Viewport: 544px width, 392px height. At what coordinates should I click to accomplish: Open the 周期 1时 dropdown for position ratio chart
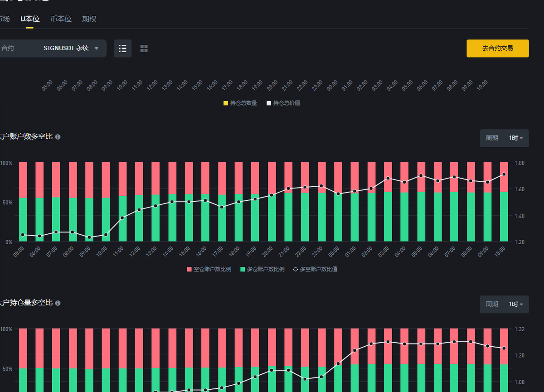[504, 304]
